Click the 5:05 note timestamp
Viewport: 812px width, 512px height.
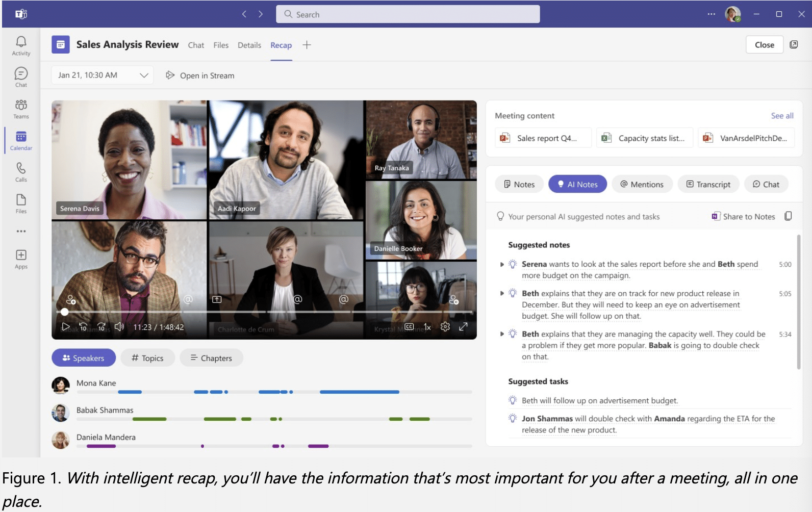(785, 293)
